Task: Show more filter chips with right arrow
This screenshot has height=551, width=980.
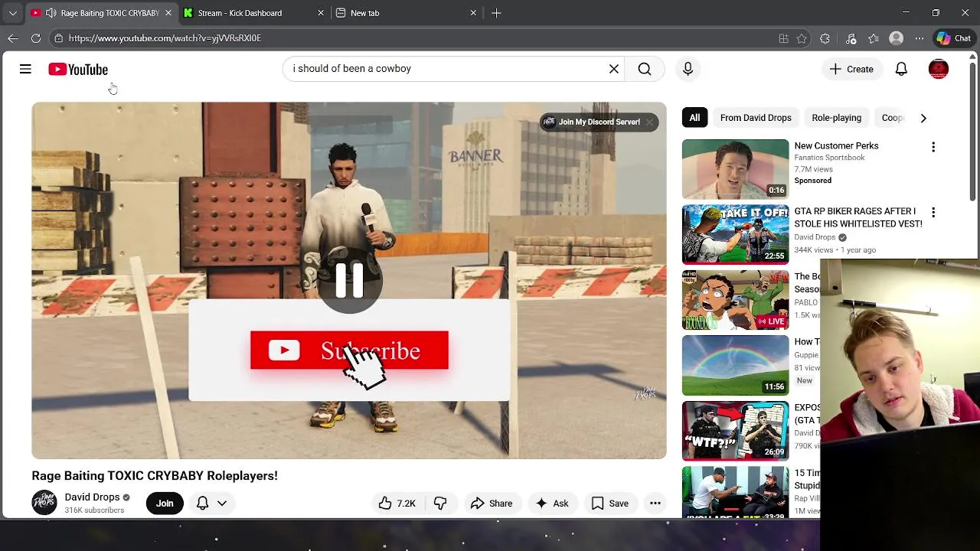Action: [923, 118]
